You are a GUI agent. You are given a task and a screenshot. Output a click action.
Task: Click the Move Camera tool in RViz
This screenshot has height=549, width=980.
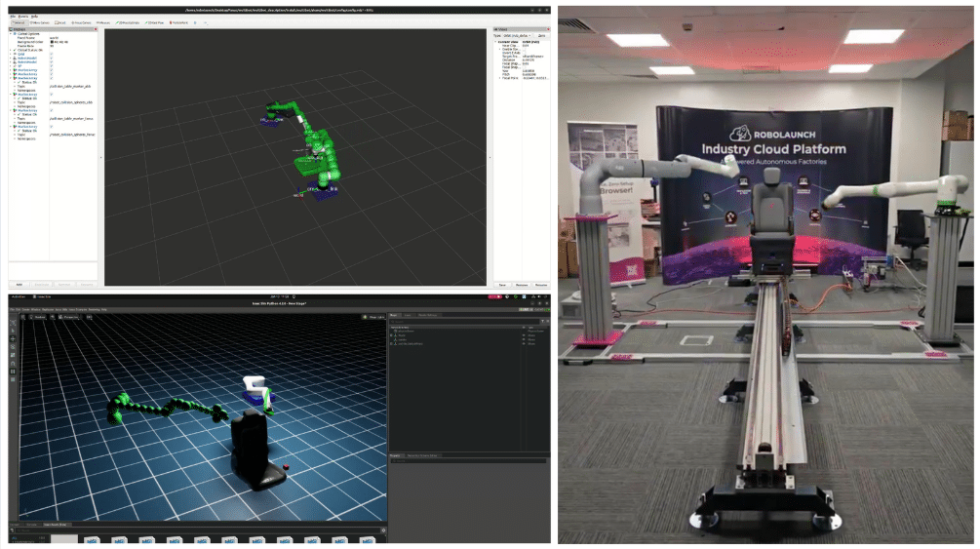(40, 22)
